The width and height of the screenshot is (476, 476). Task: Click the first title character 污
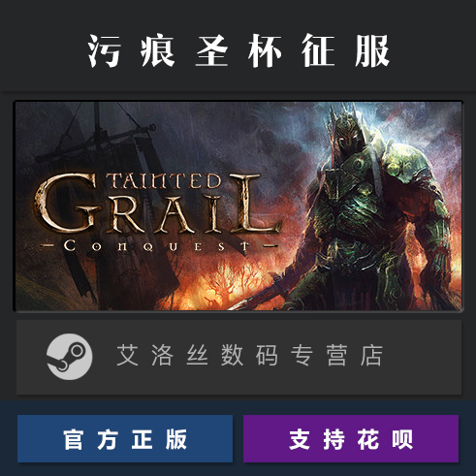pyautogui.click(x=104, y=50)
